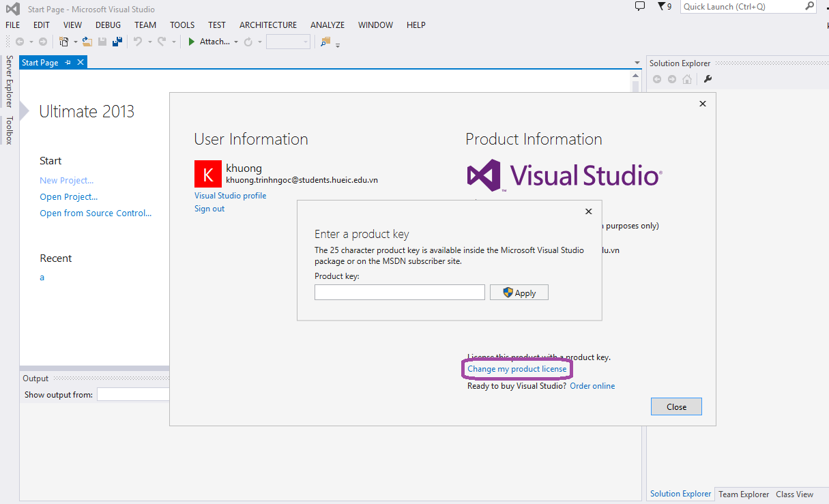Open the Visual Studio profile link
The width and height of the screenshot is (829, 504).
point(231,196)
